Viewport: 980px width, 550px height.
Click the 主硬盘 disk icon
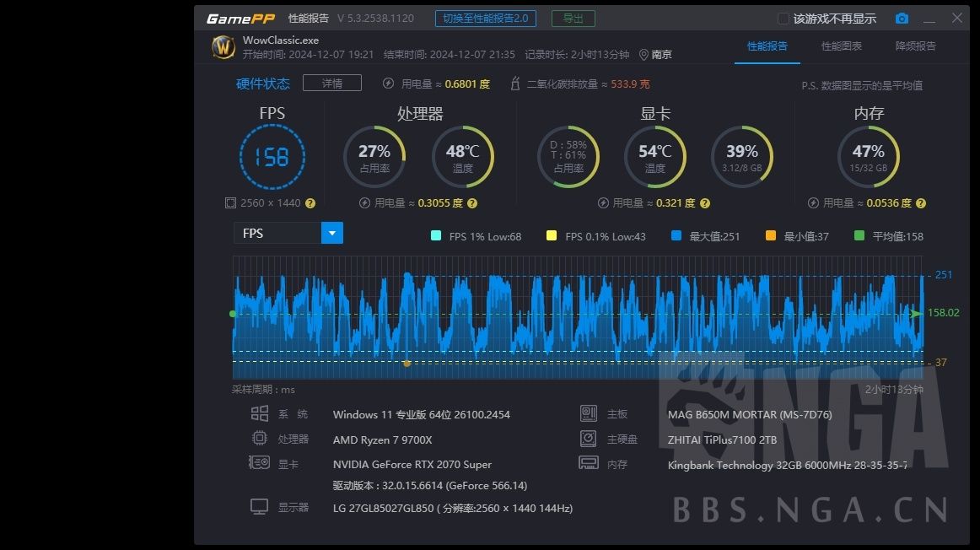point(588,438)
